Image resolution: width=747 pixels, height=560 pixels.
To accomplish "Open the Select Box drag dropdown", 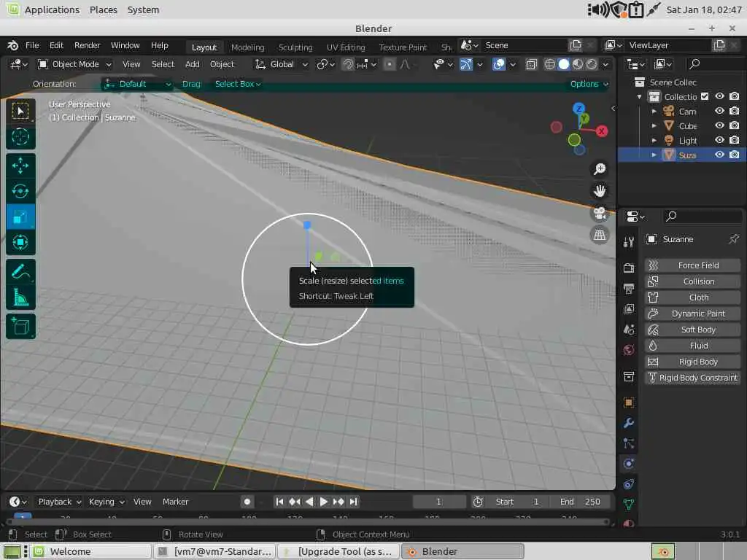I will [237, 84].
